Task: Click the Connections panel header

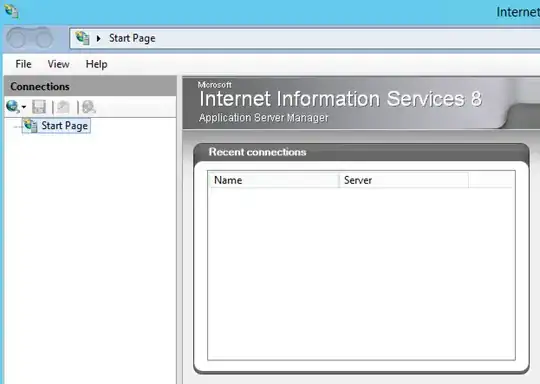Action: click(x=90, y=86)
